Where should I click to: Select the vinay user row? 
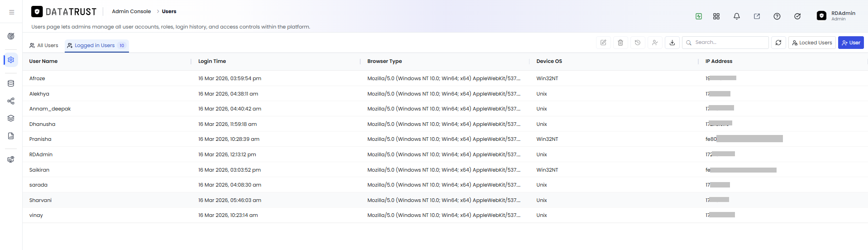445,215
